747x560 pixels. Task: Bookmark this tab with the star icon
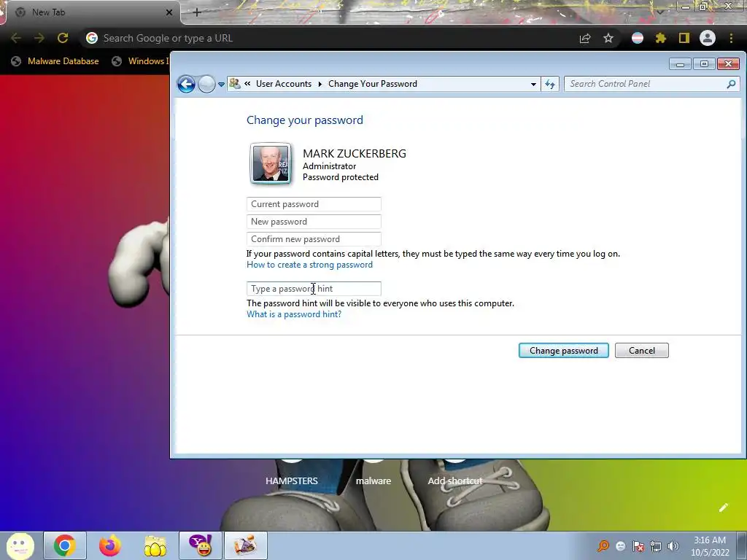(x=608, y=38)
